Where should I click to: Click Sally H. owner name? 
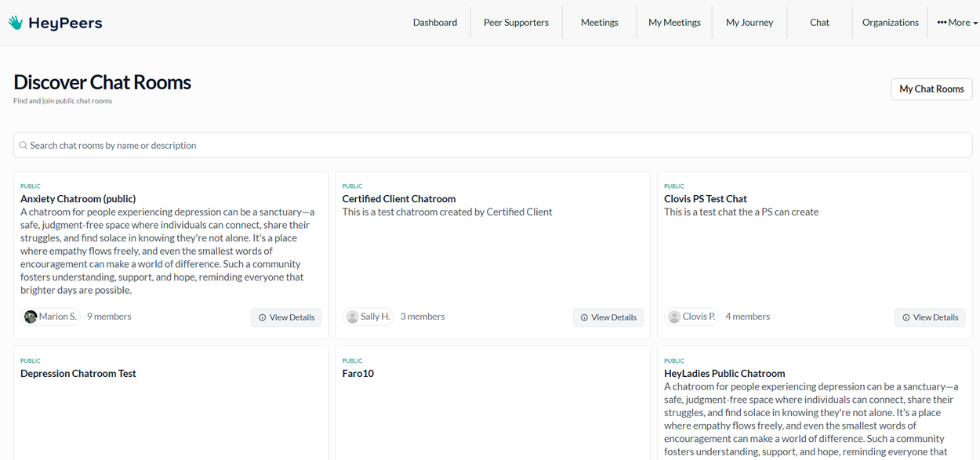[376, 317]
